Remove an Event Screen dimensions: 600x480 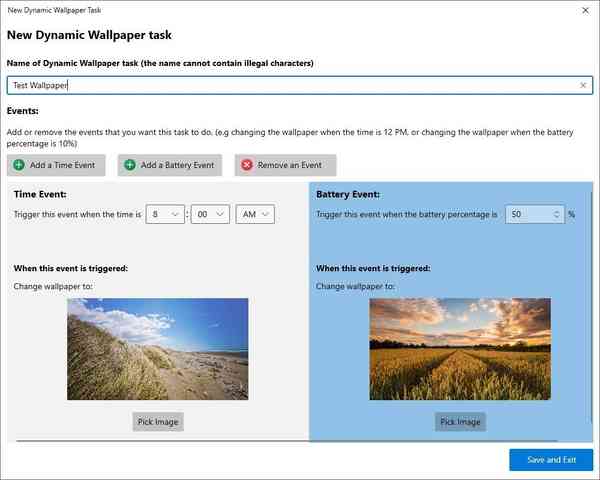(x=285, y=165)
